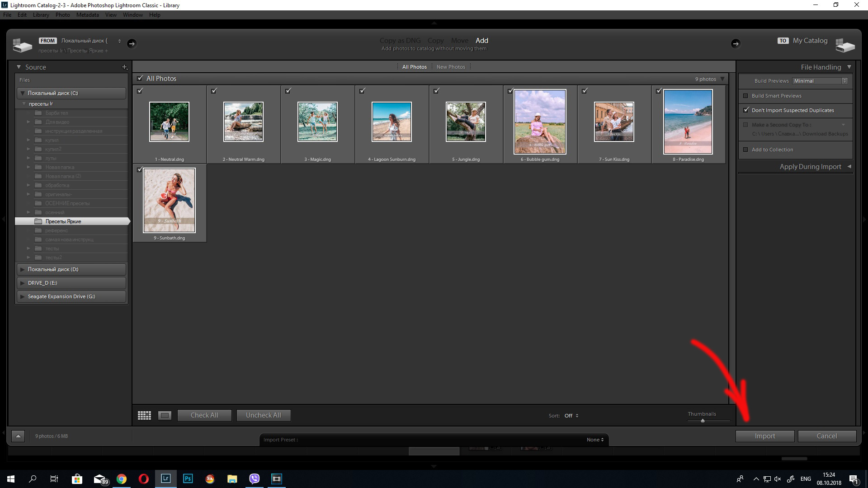This screenshot has width=868, height=488.
Task: Select the grid view icon
Action: point(144,415)
